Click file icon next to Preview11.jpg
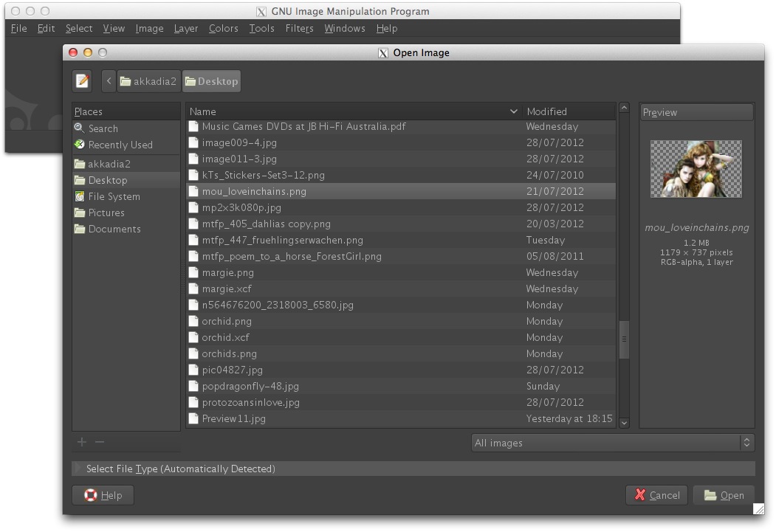 click(x=193, y=418)
